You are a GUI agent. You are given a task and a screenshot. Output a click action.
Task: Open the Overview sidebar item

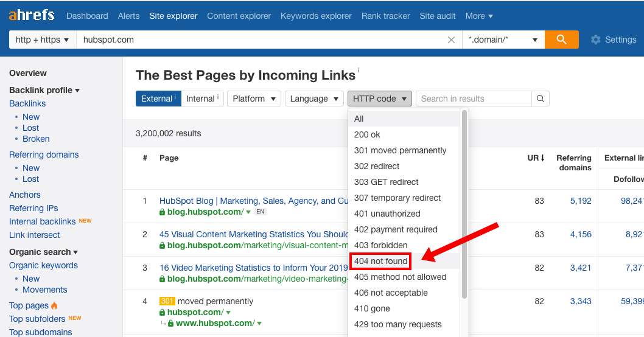point(28,73)
